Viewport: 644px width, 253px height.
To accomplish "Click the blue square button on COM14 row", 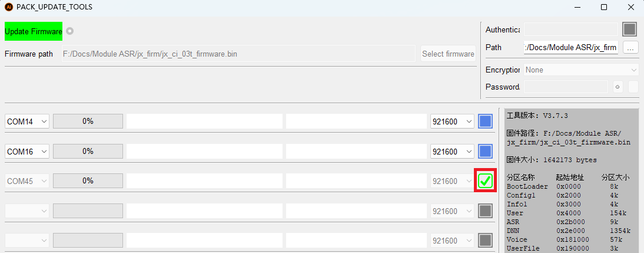I will point(485,121).
